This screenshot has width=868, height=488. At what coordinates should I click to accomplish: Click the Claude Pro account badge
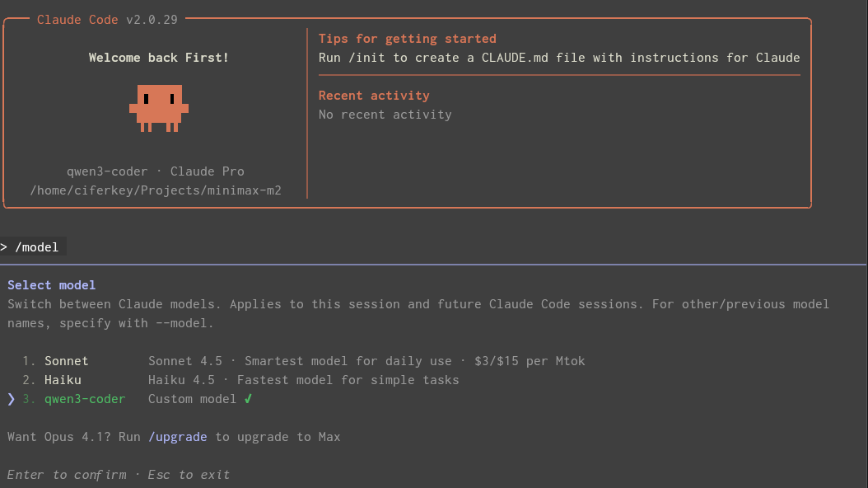(x=207, y=171)
